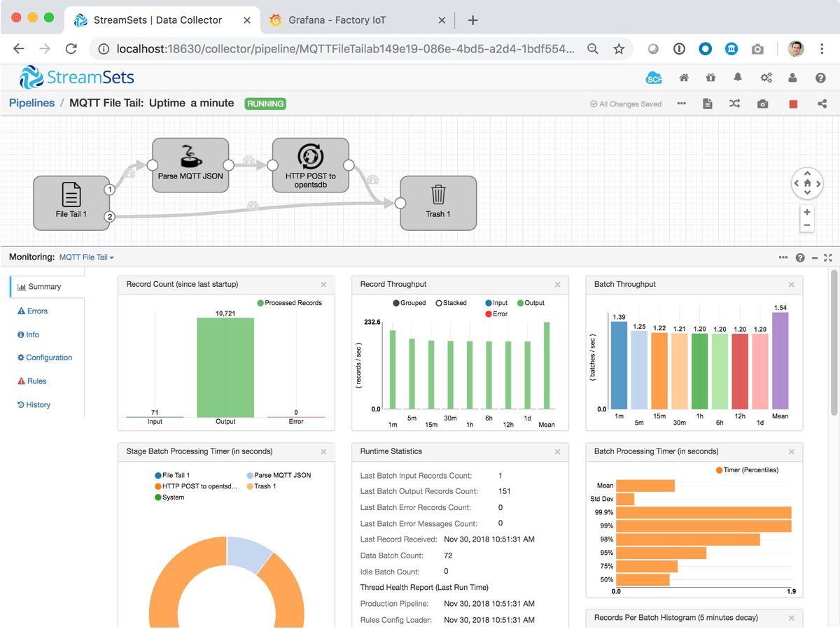Open the Errors tab
The width and height of the screenshot is (840, 629).
pyautogui.click(x=33, y=311)
